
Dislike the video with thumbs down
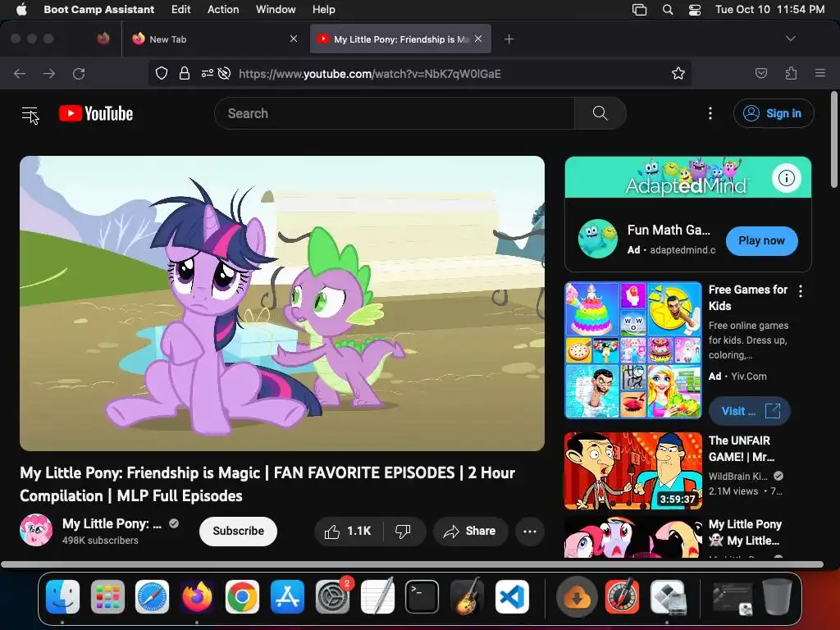click(403, 531)
